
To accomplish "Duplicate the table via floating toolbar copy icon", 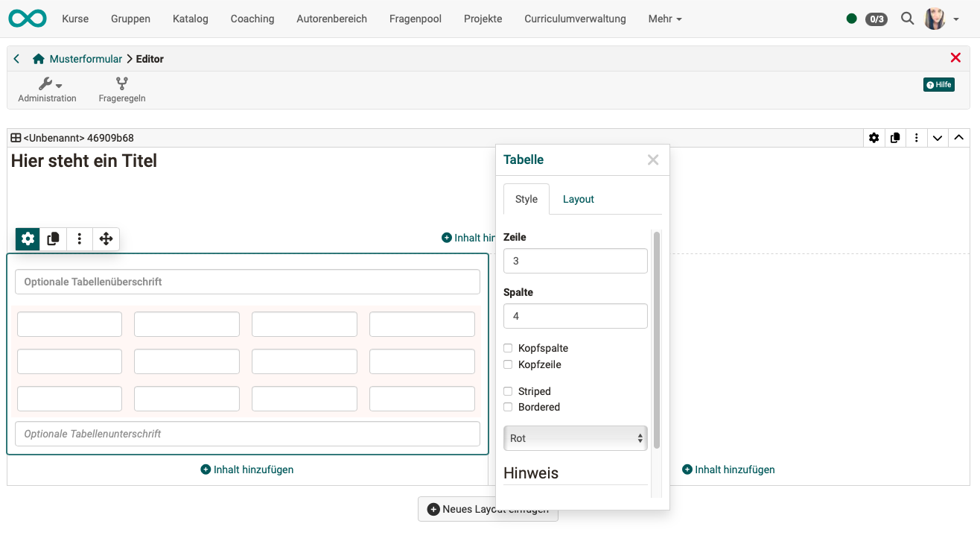I will [54, 238].
